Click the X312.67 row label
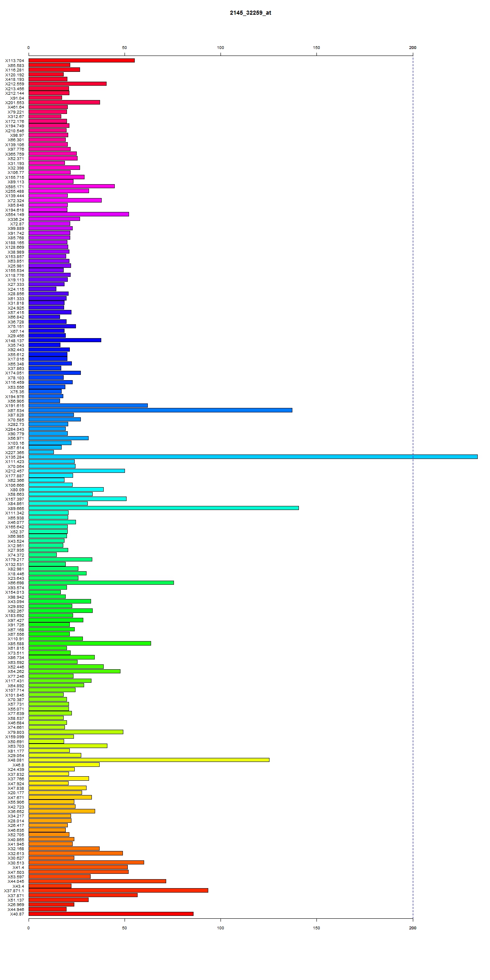Viewport: 490px width, 980px height. tap(16, 116)
